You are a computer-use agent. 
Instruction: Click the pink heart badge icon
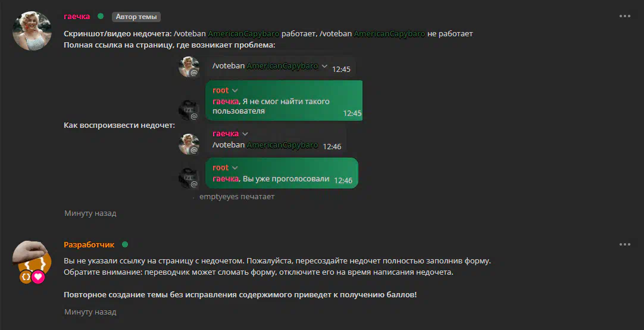click(x=38, y=277)
